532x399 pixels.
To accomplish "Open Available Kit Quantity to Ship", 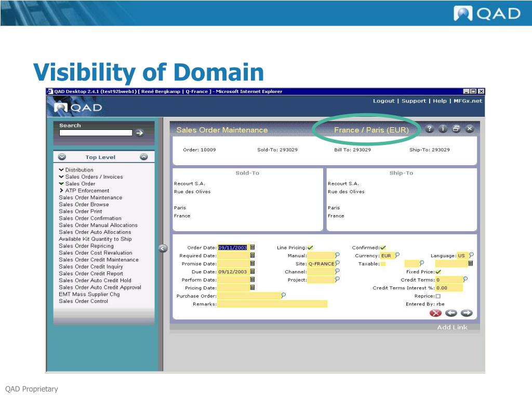I will click(x=96, y=239).
